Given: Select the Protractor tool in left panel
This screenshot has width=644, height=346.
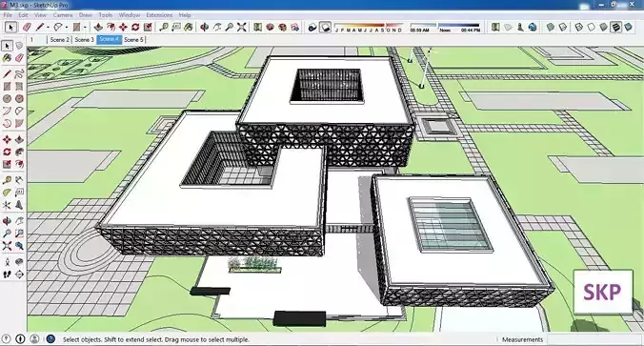Looking at the screenshot, I should [x=7, y=193].
